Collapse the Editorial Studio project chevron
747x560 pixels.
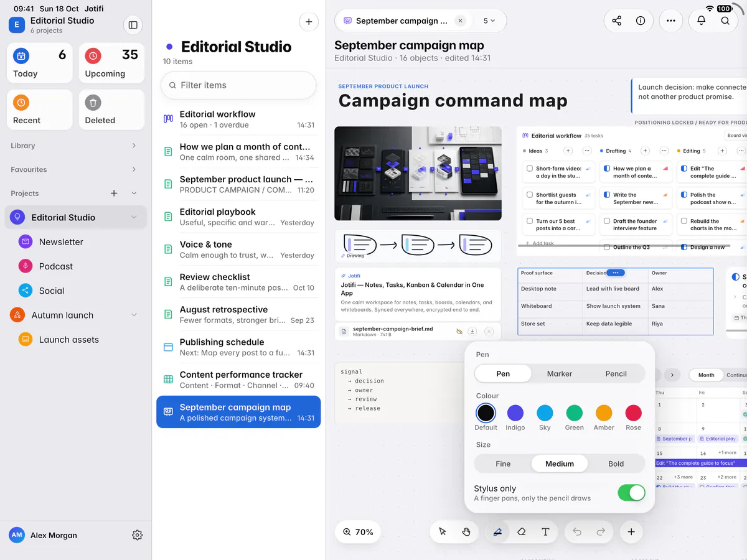134,217
